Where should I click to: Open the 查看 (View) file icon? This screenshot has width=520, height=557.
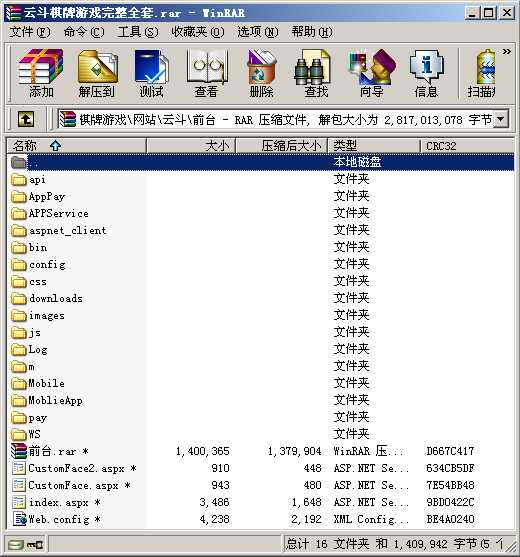[206, 73]
